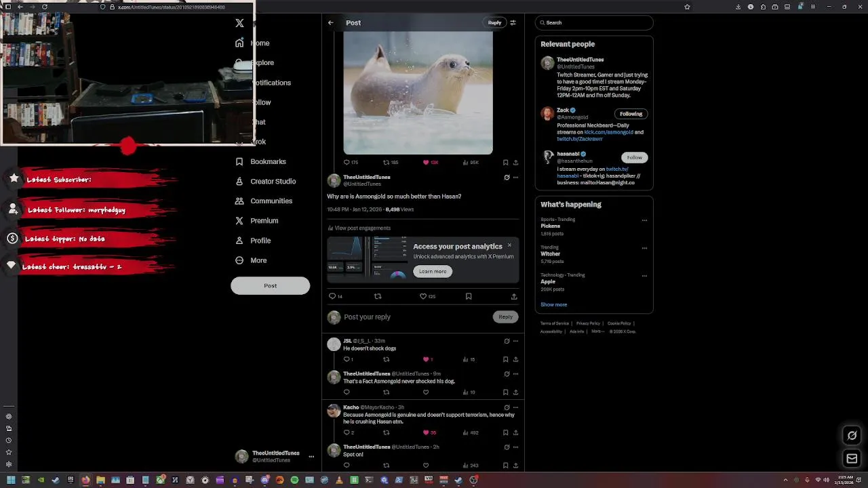
Task: Open options for the Pickens trend
Action: (644, 220)
